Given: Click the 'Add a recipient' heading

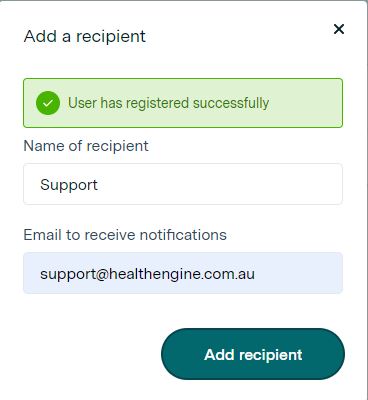Looking at the screenshot, I should (85, 36).
